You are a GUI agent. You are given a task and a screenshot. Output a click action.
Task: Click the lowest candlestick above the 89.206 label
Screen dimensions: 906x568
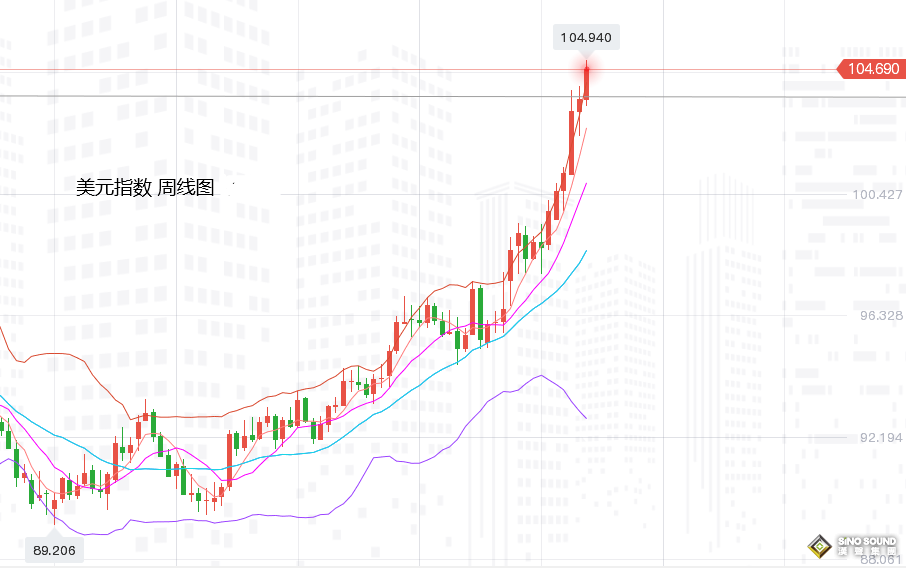(54, 505)
